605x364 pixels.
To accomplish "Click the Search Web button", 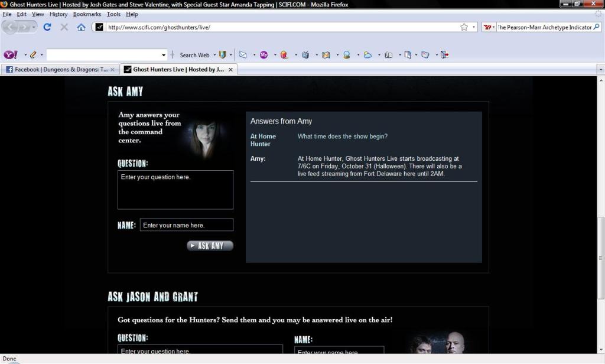I will 194,55.
